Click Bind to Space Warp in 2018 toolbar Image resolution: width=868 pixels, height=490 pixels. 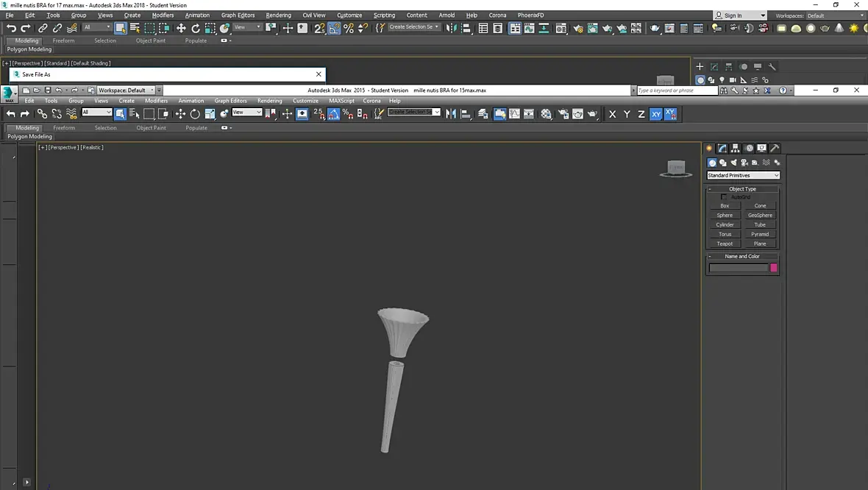click(x=72, y=28)
